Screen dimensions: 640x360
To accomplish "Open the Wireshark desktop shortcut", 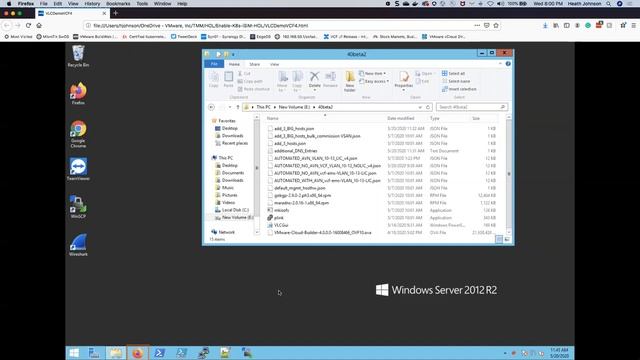I will 78,245.
